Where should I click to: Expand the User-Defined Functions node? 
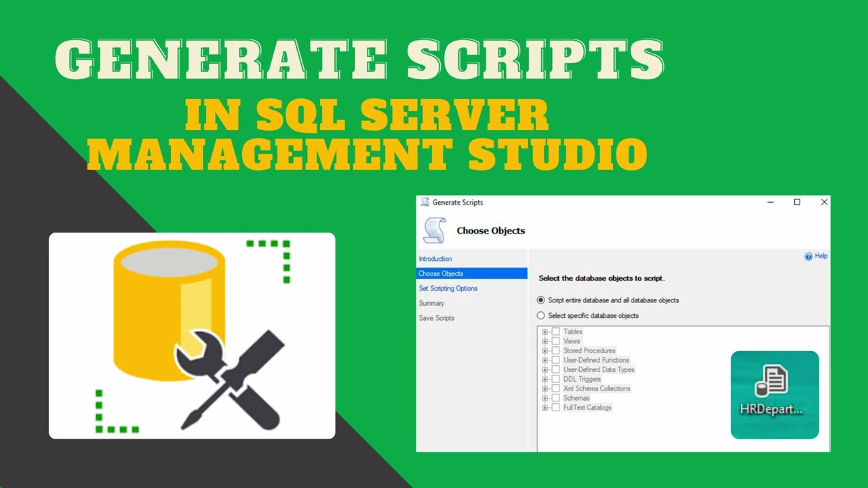pyautogui.click(x=545, y=361)
